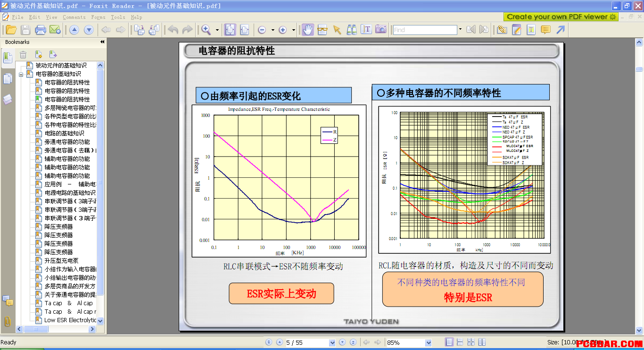Screen dimensions: 644x350
Task: Zoom out with the minus button
Action: [262, 30]
